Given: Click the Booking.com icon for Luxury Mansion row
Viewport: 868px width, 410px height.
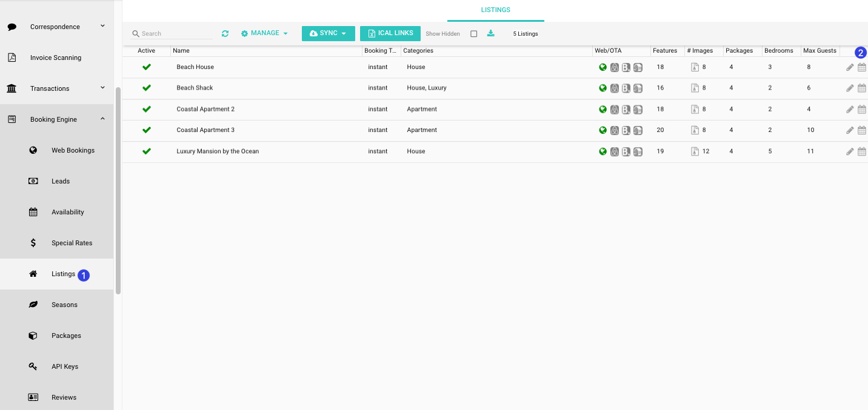Looking at the screenshot, I should (x=626, y=151).
